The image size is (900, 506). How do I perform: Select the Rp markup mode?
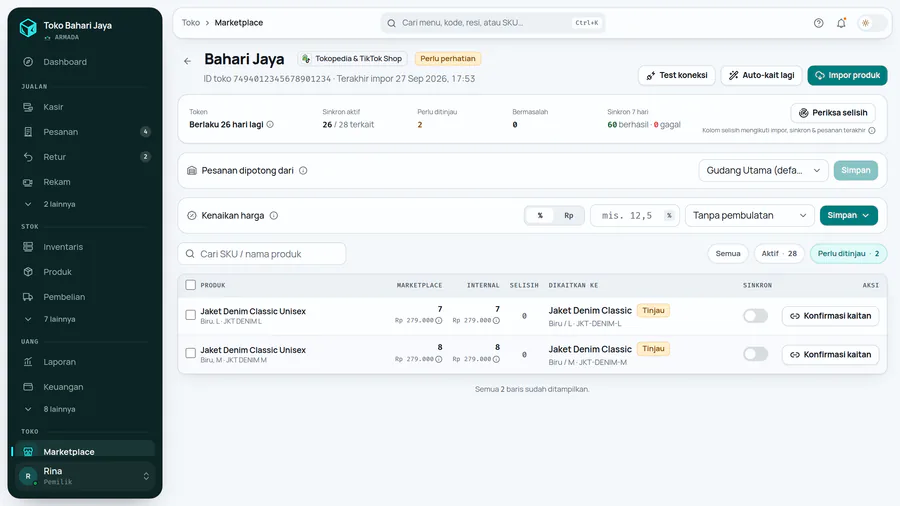(x=569, y=216)
